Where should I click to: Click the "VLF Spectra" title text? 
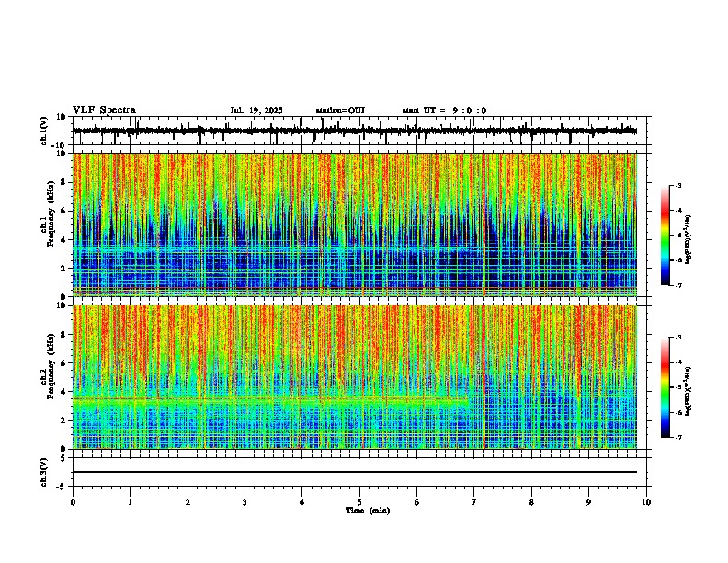pos(104,110)
